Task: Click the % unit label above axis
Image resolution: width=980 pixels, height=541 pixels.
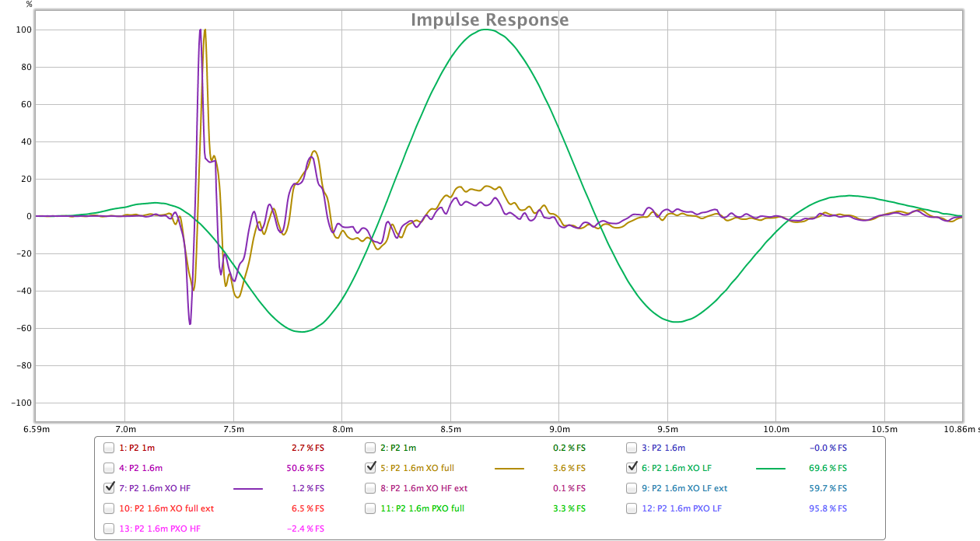Action: click(x=29, y=5)
